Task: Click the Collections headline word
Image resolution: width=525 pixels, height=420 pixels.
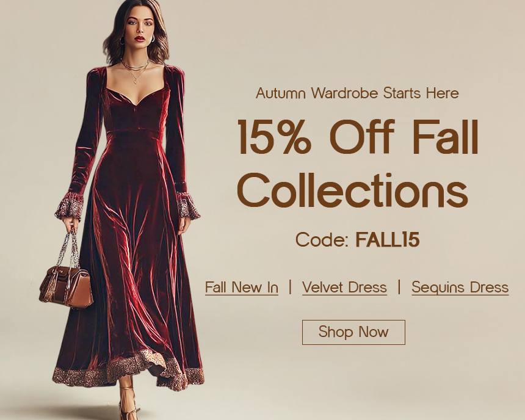Action: 352,190
